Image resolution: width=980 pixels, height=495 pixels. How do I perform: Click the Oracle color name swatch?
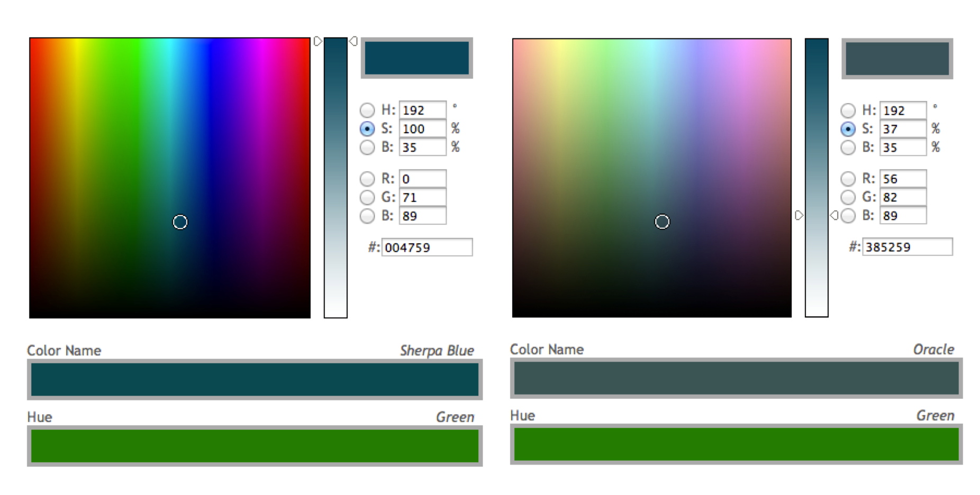[736, 378]
